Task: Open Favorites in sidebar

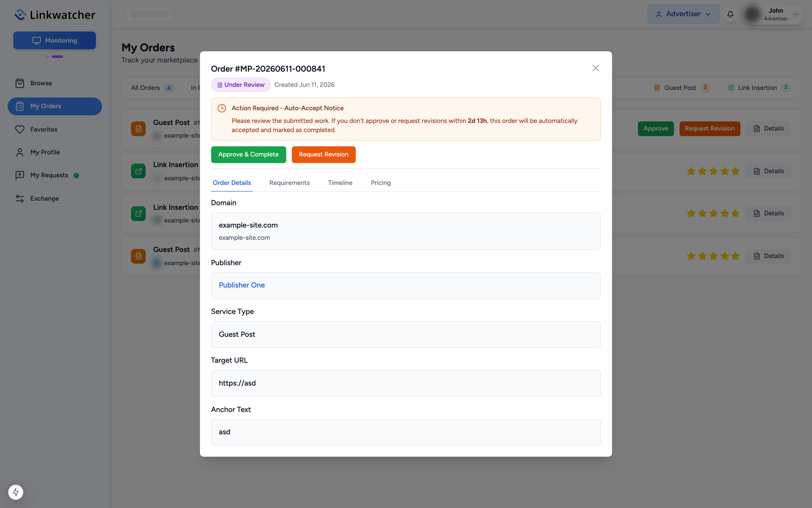Action: click(x=55, y=129)
